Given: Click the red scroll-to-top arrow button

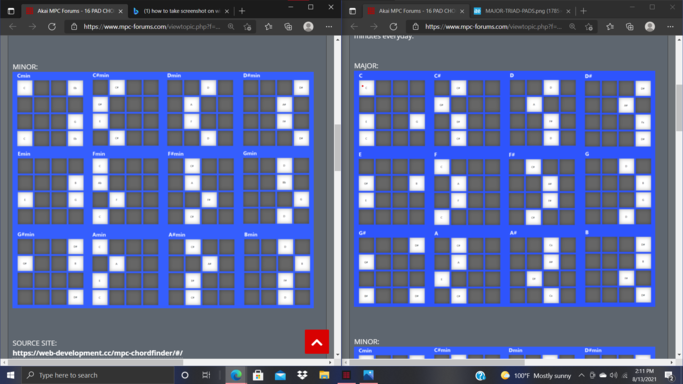Looking at the screenshot, I should click(317, 342).
